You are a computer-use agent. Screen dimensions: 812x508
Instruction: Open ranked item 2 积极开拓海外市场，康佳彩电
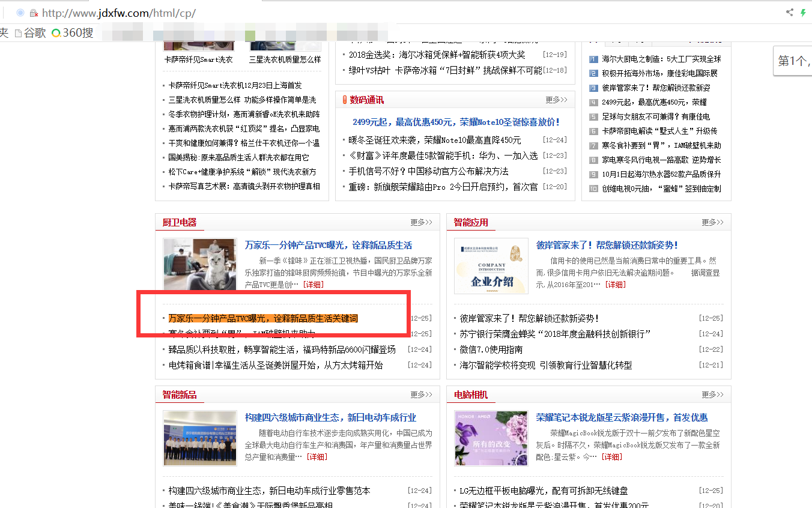659,73
